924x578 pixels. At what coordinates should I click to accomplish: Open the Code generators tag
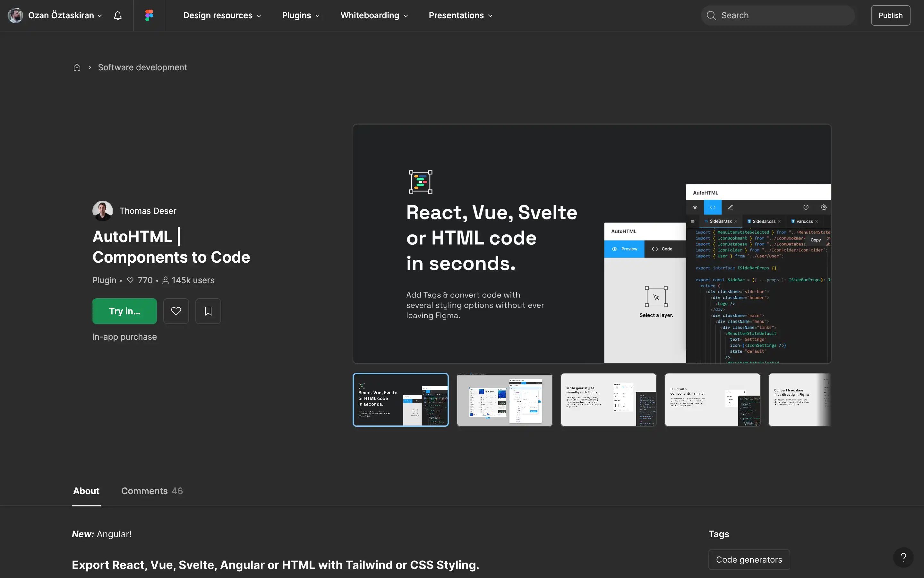tap(749, 560)
